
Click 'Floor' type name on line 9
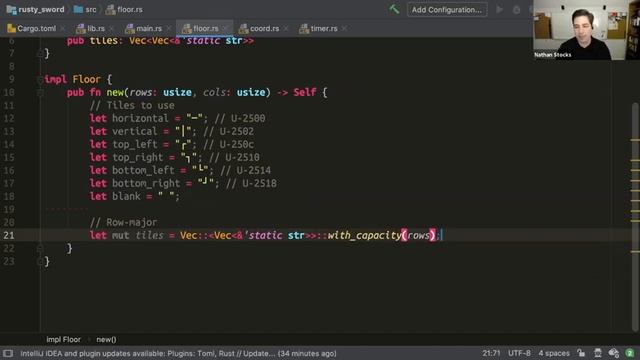[86, 79]
